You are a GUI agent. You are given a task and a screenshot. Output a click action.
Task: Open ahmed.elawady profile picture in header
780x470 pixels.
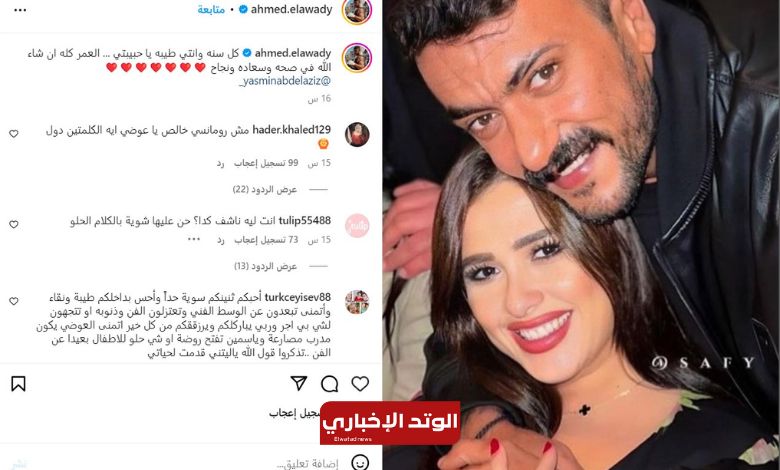pyautogui.click(x=357, y=10)
